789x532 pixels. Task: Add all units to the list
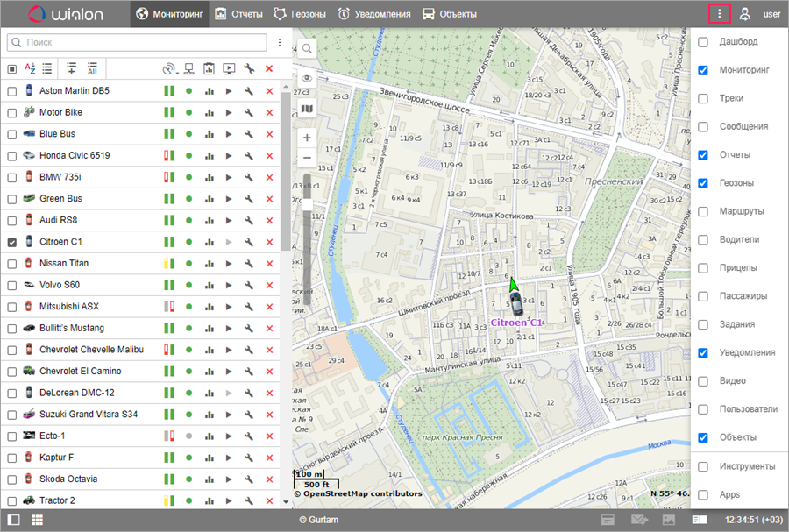pyautogui.click(x=92, y=69)
